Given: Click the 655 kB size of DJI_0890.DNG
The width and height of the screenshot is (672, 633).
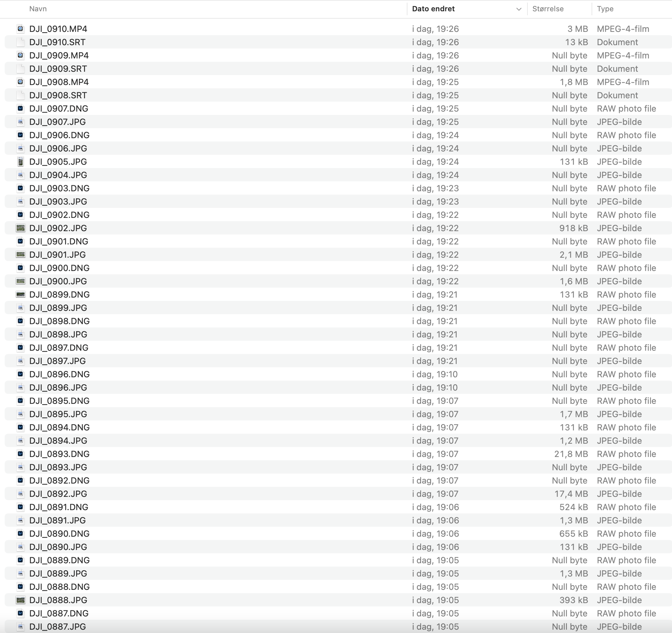Looking at the screenshot, I should [x=574, y=534].
